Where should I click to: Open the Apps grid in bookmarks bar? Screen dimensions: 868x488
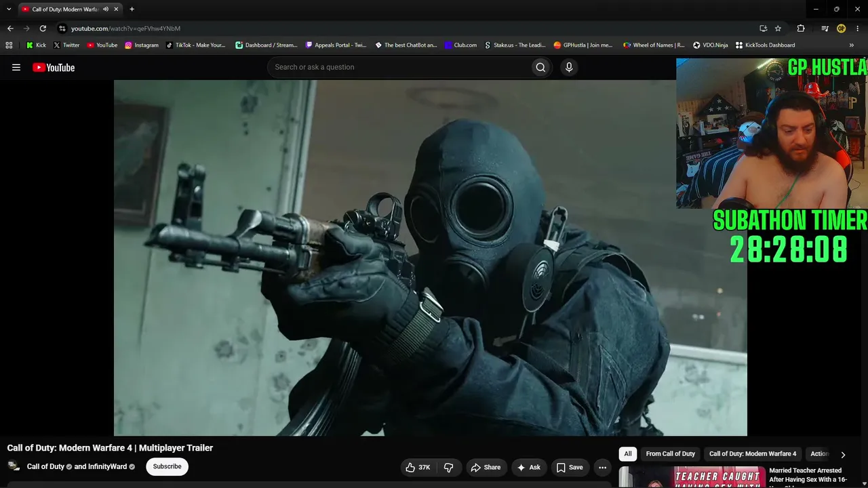point(9,45)
